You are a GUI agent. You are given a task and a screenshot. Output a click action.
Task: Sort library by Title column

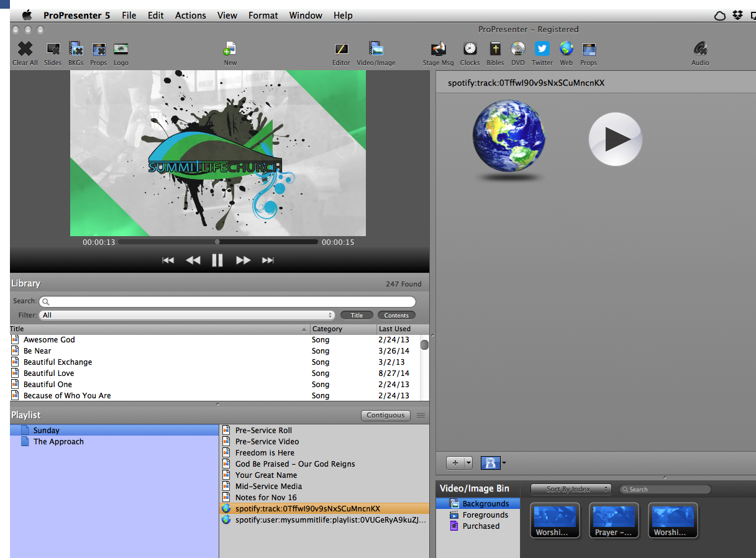coord(159,329)
